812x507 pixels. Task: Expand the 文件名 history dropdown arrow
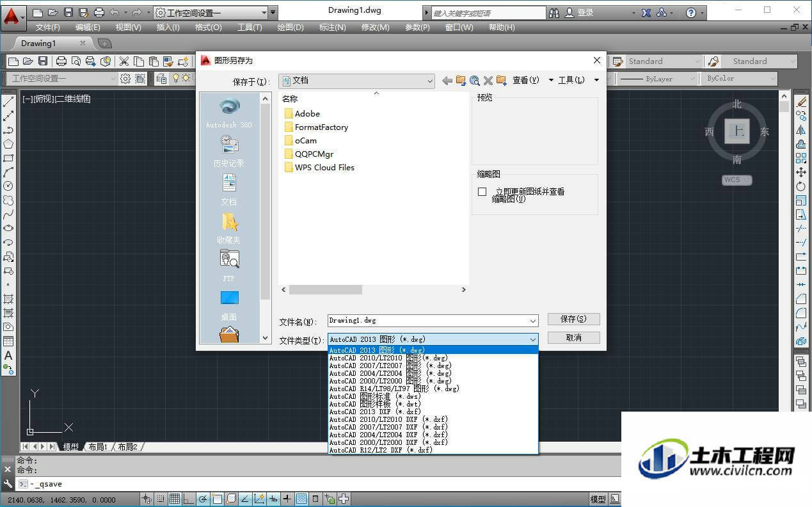(532, 321)
